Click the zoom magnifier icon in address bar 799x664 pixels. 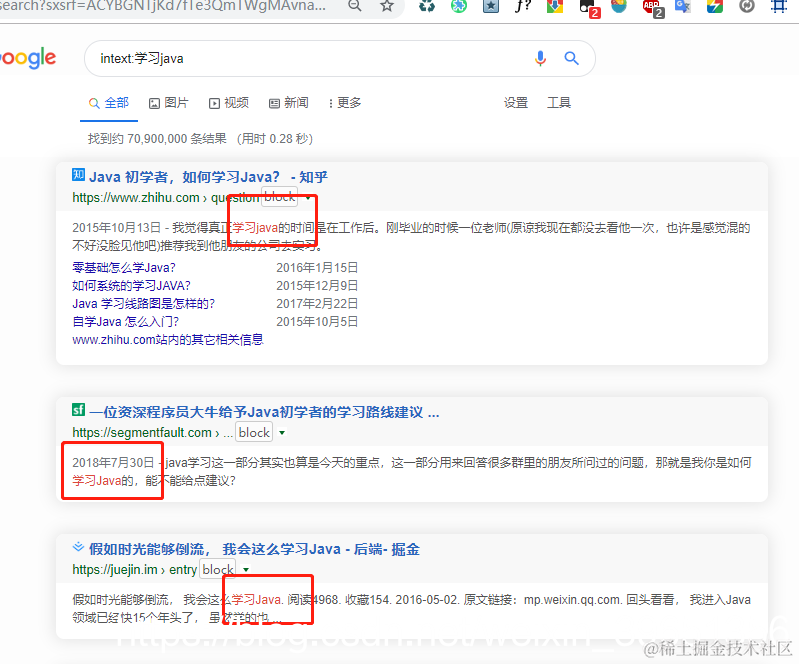pyautogui.click(x=355, y=6)
